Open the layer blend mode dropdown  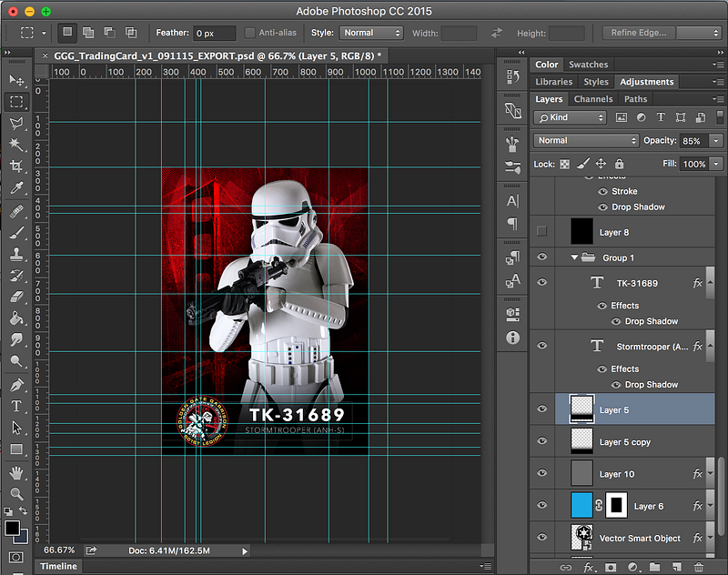tap(586, 141)
